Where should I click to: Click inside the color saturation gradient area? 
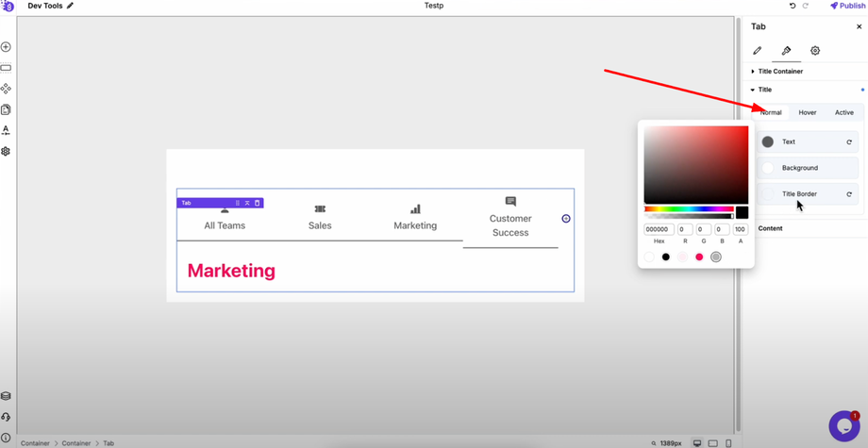pos(696,165)
